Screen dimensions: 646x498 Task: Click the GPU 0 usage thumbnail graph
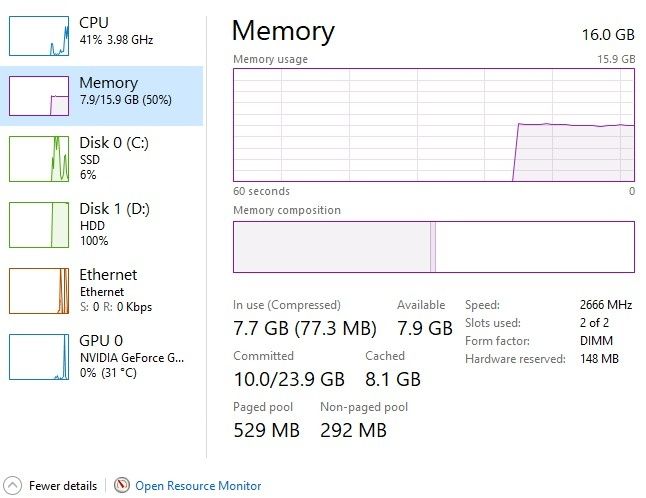point(39,356)
